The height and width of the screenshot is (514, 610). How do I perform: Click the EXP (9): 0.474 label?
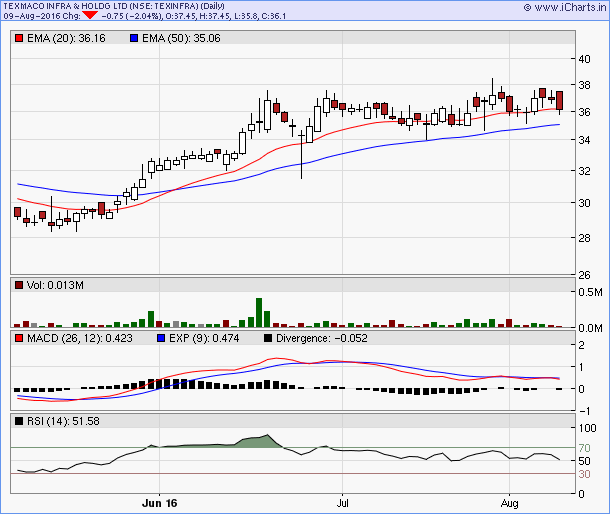[x=204, y=338]
